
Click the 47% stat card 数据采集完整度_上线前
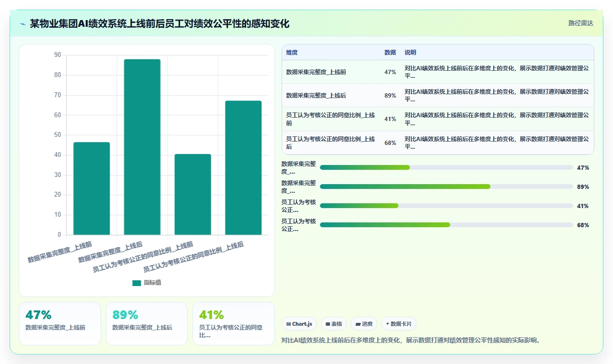pyautogui.click(x=60, y=323)
